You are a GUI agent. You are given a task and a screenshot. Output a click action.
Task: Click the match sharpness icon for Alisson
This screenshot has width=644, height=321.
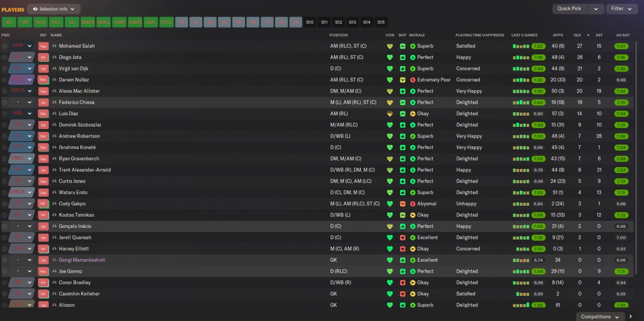[x=403, y=305]
